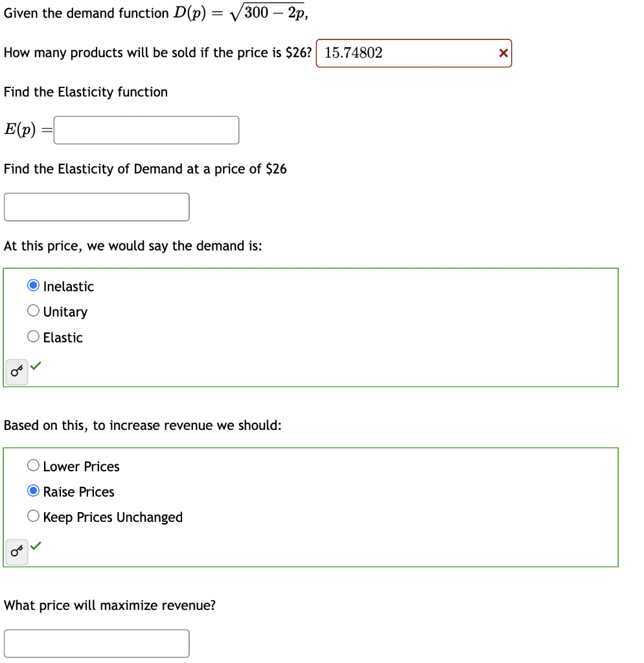644x663 pixels.
Task: Click the E(p) answer input field
Action: pos(146,129)
